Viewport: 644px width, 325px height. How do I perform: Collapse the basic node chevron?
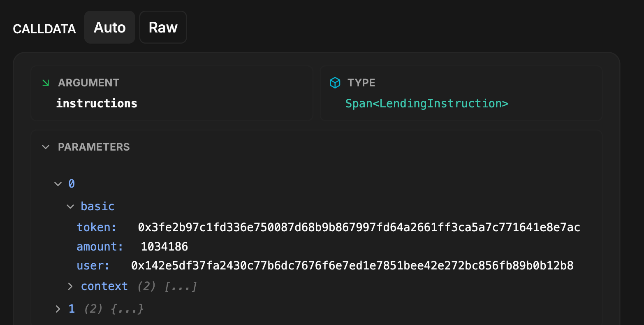(x=70, y=207)
